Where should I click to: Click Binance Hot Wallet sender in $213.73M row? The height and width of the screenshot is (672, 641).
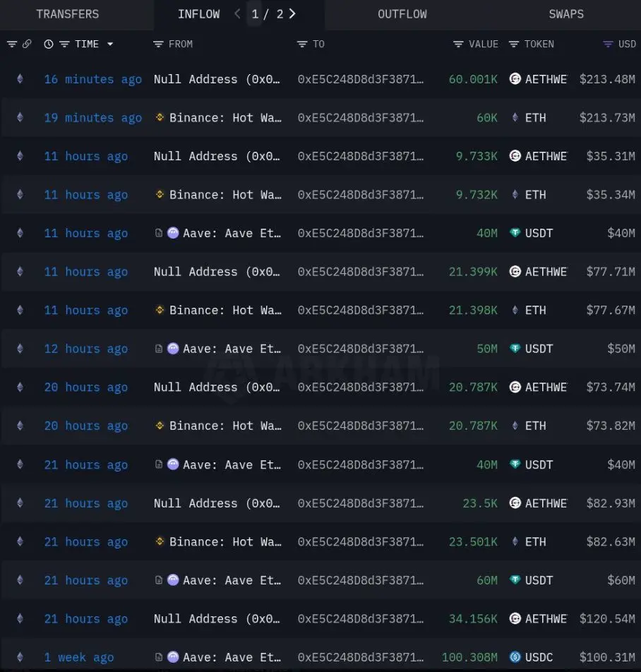coord(225,118)
